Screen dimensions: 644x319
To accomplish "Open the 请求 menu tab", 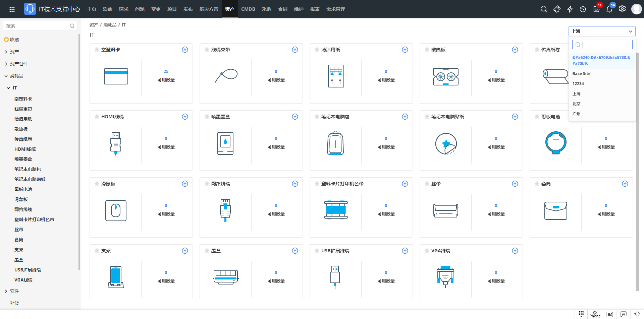I will pyautogui.click(x=124, y=9).
